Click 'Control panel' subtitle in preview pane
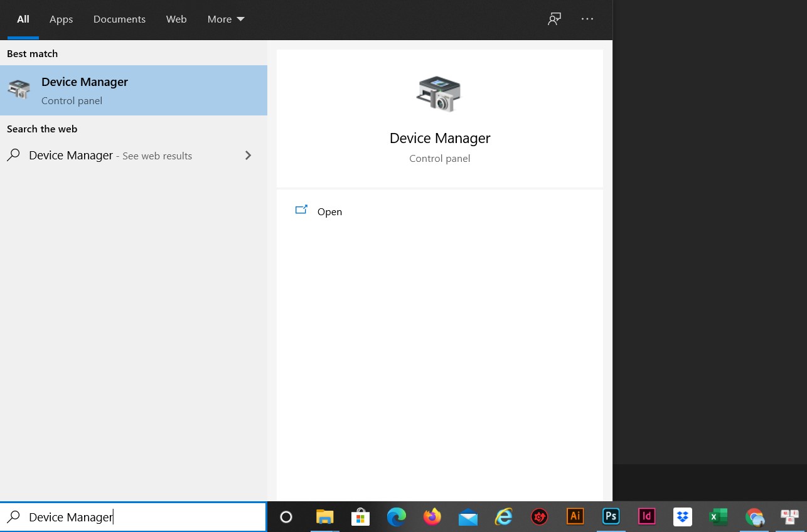This screenshot has width=807, height=532. (x=440, y=159)
